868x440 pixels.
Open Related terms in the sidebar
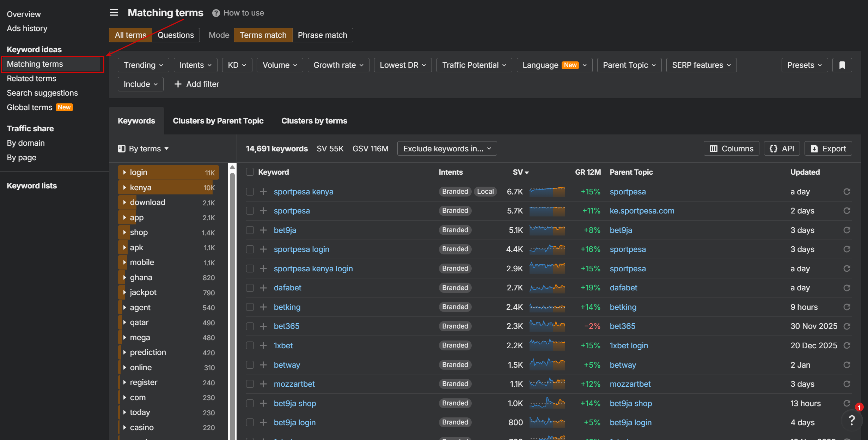[x=31, y=78]
